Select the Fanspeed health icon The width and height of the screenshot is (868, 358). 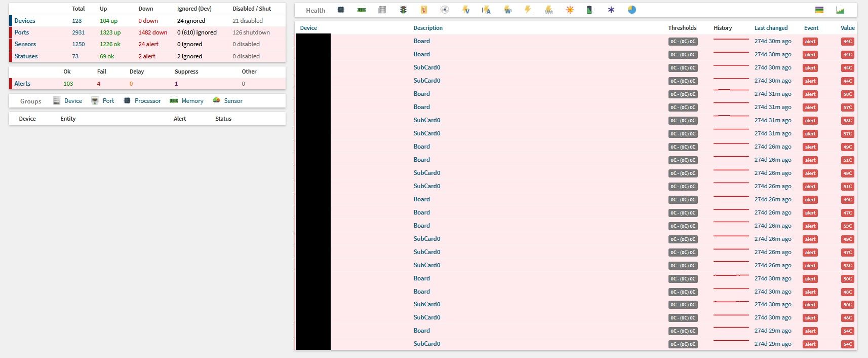[445, 10]
